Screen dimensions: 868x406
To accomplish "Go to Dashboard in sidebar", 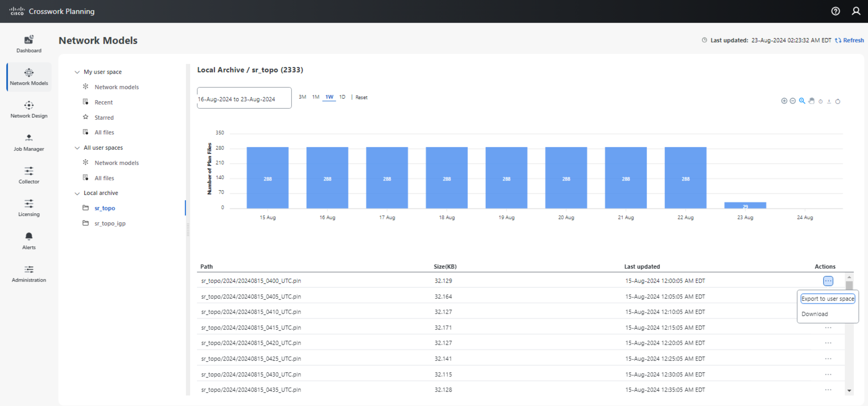I will pyautogui.click(x=29, y=44).
